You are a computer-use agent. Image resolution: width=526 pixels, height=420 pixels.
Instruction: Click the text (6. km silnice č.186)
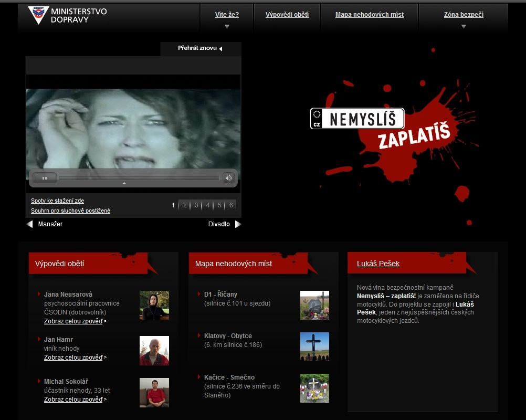click(233, 344)
